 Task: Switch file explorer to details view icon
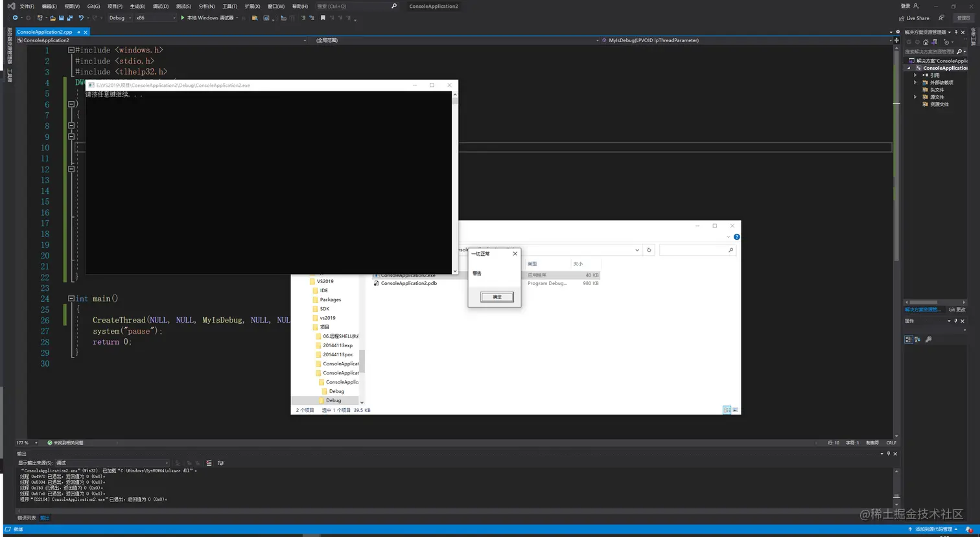[727, 410]
